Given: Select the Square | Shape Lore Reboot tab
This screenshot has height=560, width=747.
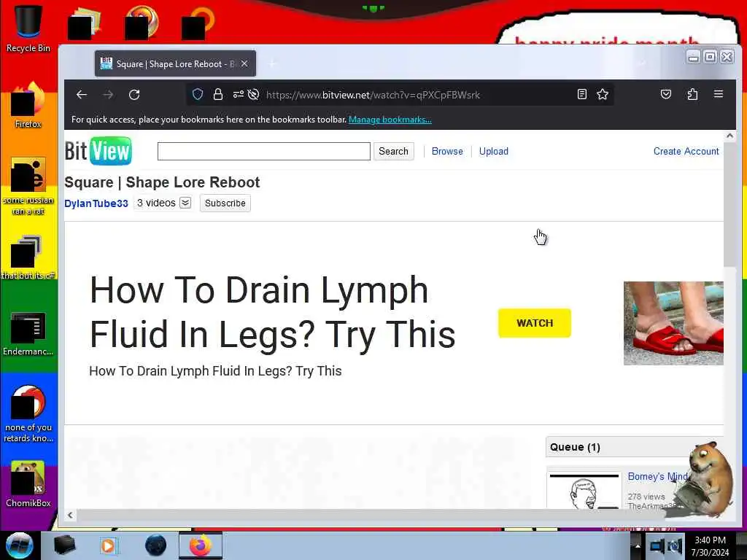Looking at the screenshot, I should click(175, 63).
